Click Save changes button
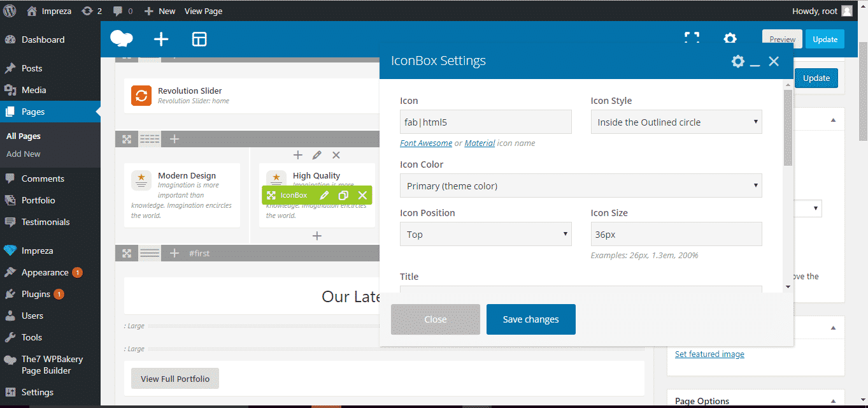Image resolution: width=868 pixels, height=408 pixels. point(531,319)
